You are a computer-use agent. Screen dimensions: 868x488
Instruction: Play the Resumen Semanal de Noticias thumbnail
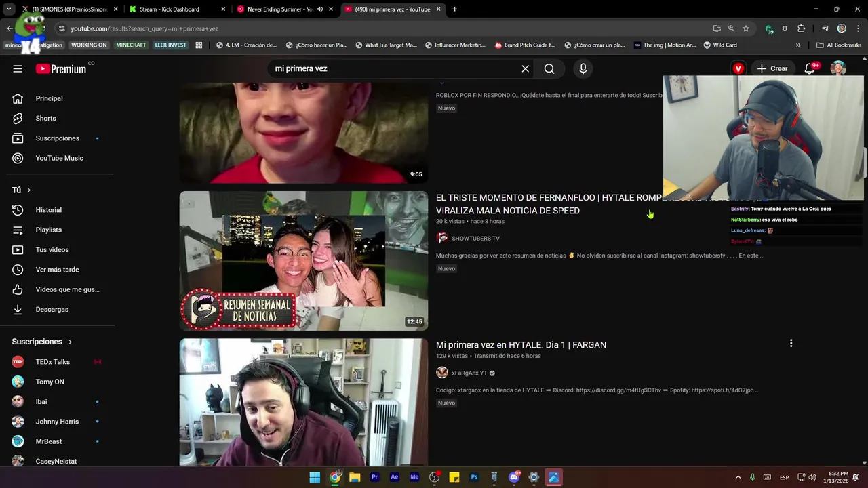click(x=304, y=261)
